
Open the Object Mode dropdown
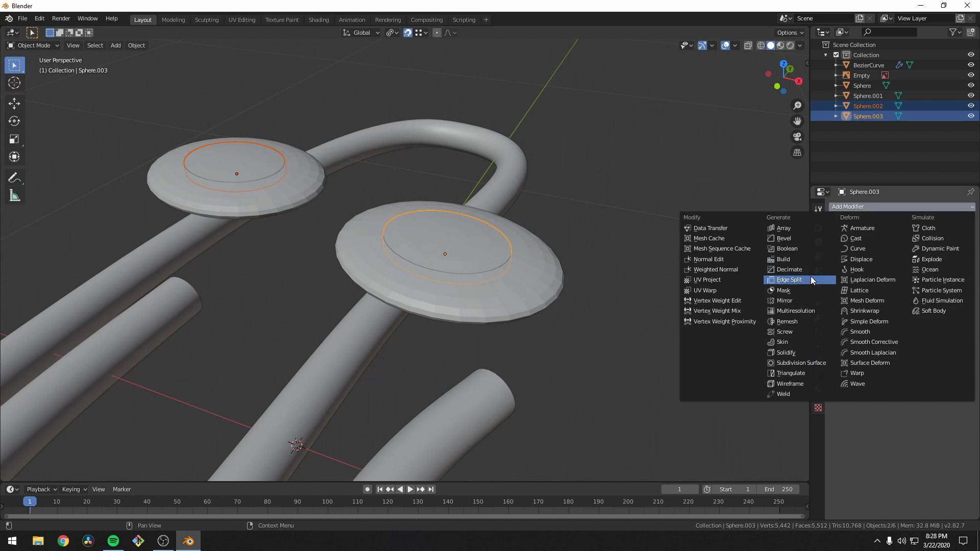[x=34, y=45]
